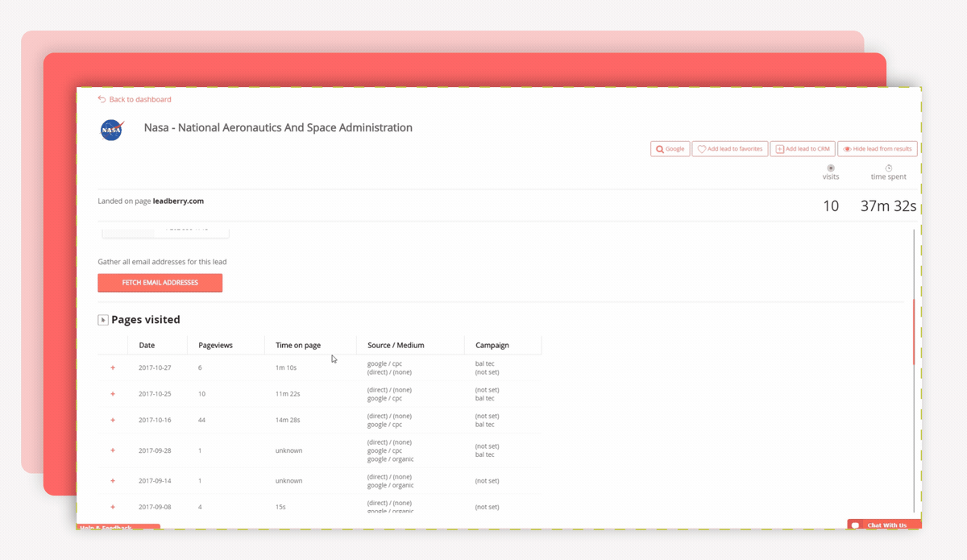Sort by Date column header
967x560 pixels.
pos(147,345)
